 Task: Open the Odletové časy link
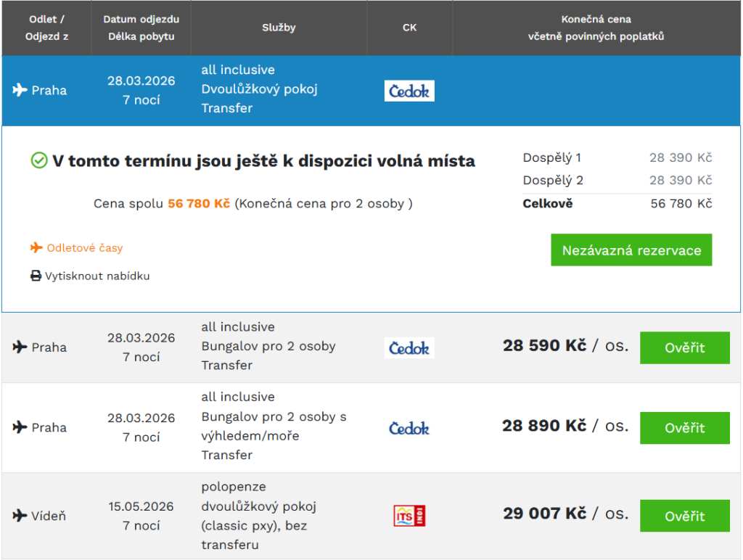pyautogui.click(x=85, y=248)
